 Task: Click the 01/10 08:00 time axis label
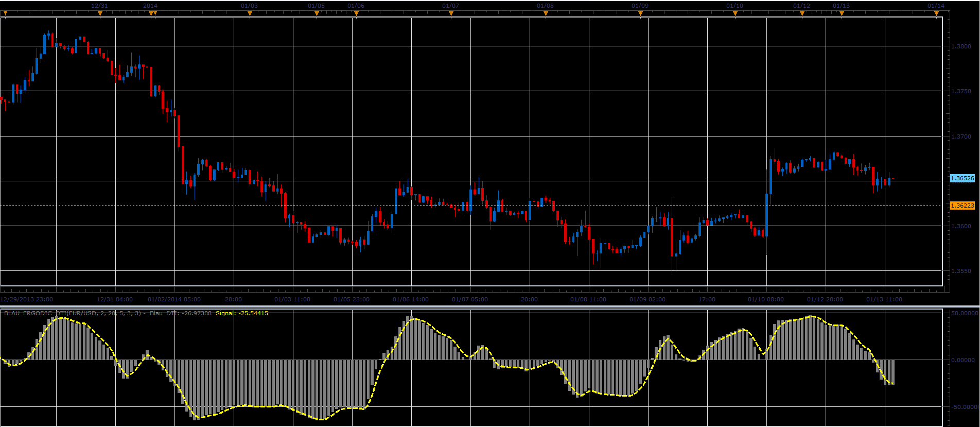point(766,299)
